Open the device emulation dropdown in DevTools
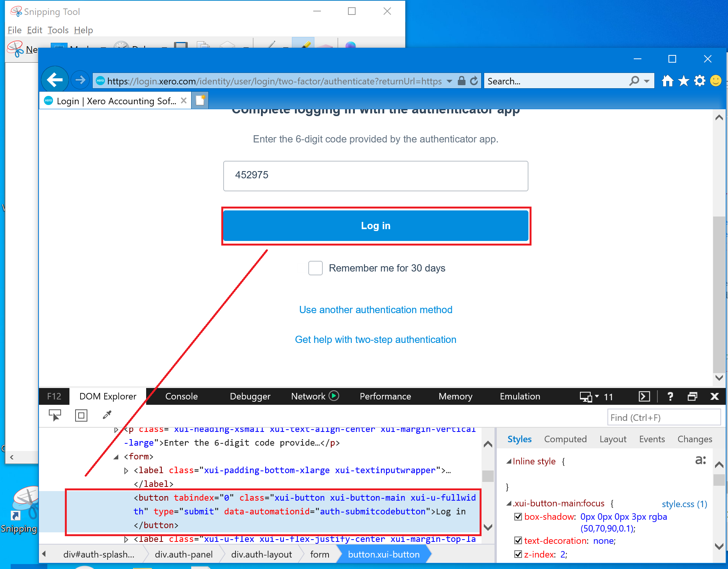 click(x=597, y=396)
